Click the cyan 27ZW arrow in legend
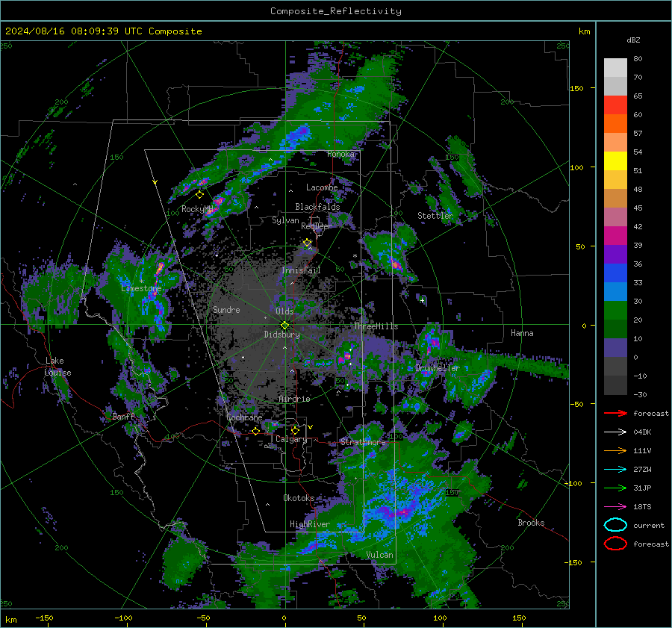 tap(615, 470)
